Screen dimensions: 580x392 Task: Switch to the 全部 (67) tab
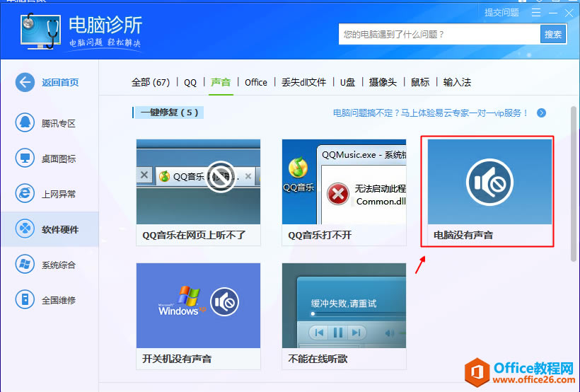(x=151, y=82)
